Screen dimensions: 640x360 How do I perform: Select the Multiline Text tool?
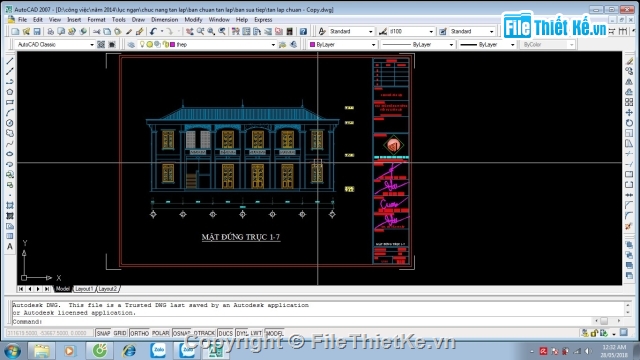click(x=10, y=247)
